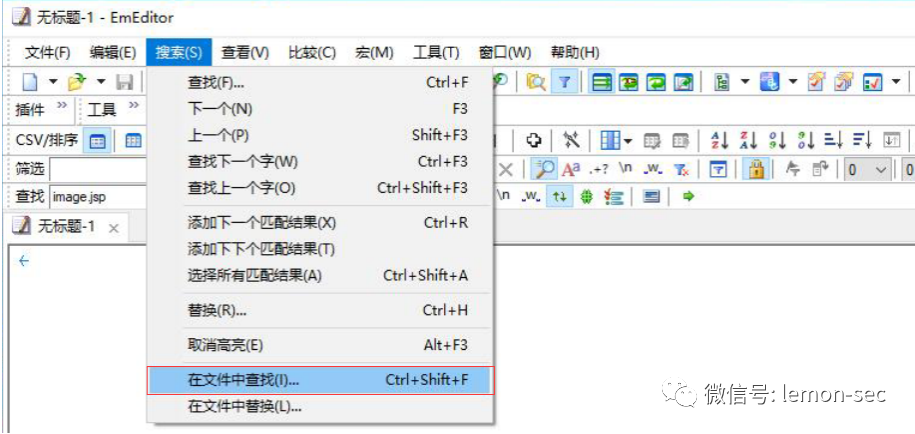Click the single document properties checkmark icon
The width and height of the screenshot is (915, 434).
[x=816, y=82]
